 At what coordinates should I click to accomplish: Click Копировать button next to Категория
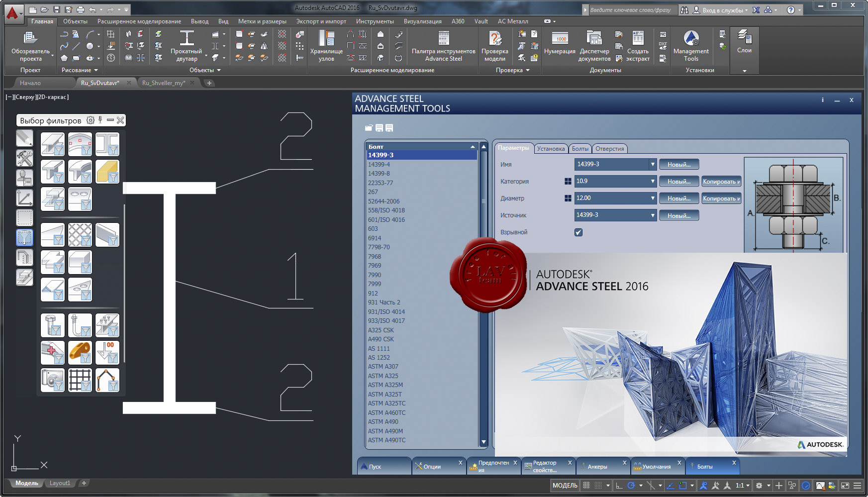click(721, 181)
